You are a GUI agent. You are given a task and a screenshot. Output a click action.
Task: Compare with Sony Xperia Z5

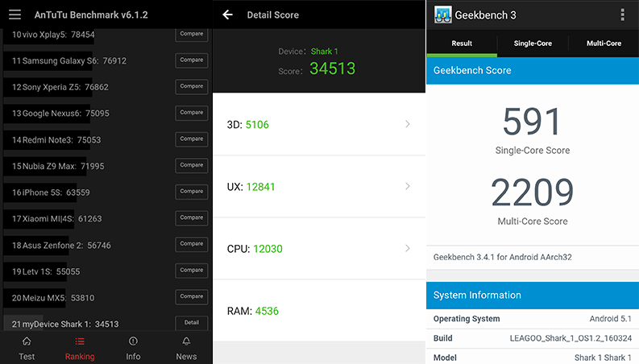point(192,87)
